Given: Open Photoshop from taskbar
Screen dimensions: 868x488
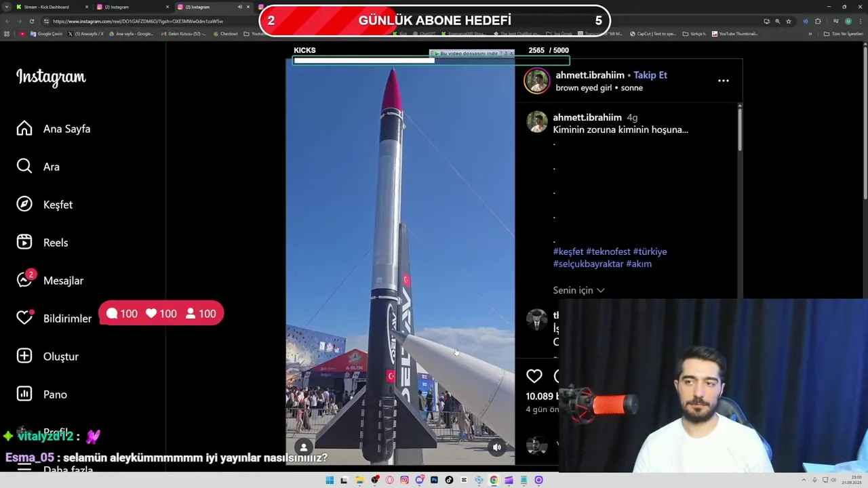Looking at the screenshot, I should pos(434,480).
